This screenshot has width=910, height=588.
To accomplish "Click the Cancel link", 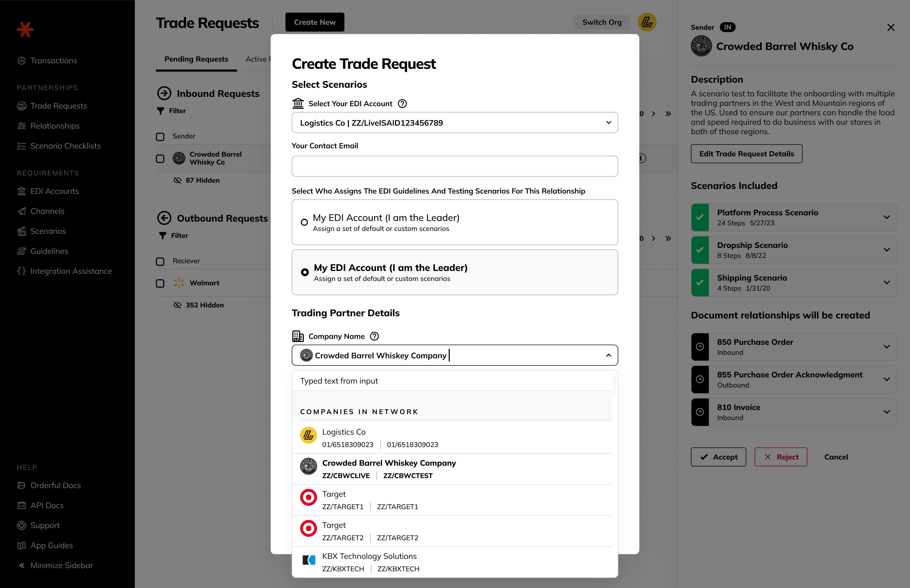I will click(835, 457).
